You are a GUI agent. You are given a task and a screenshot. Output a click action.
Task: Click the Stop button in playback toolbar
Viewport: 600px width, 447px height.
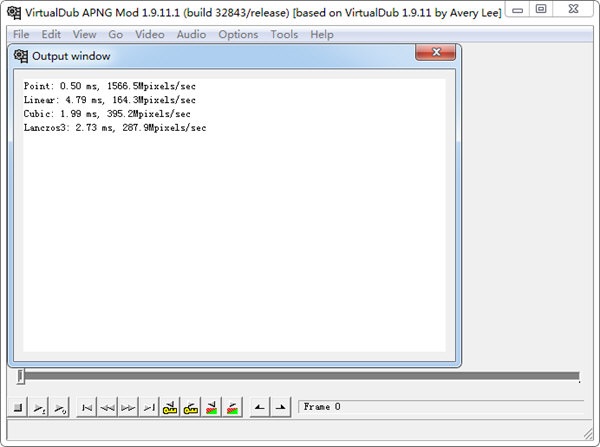18,408
